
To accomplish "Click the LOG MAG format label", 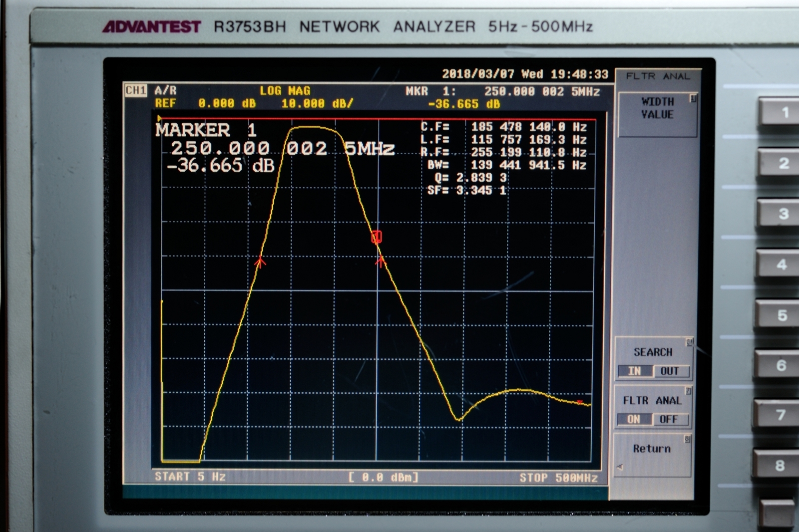I will click(285, 91).
